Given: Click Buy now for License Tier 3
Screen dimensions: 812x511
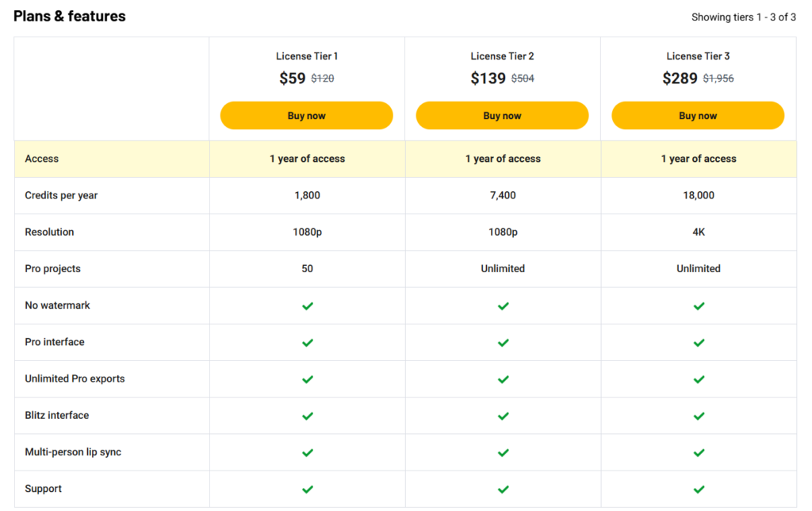Looking at the screenshot, I should click(698, 116).
